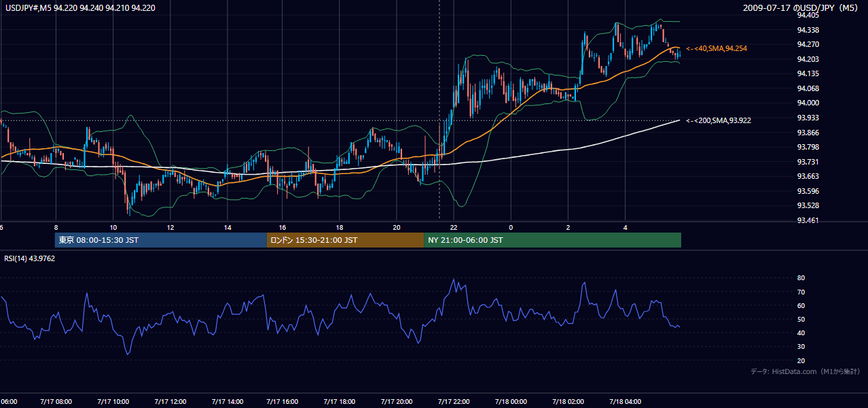Click the 7/17 08:00 bottom time label

[56, 401]
